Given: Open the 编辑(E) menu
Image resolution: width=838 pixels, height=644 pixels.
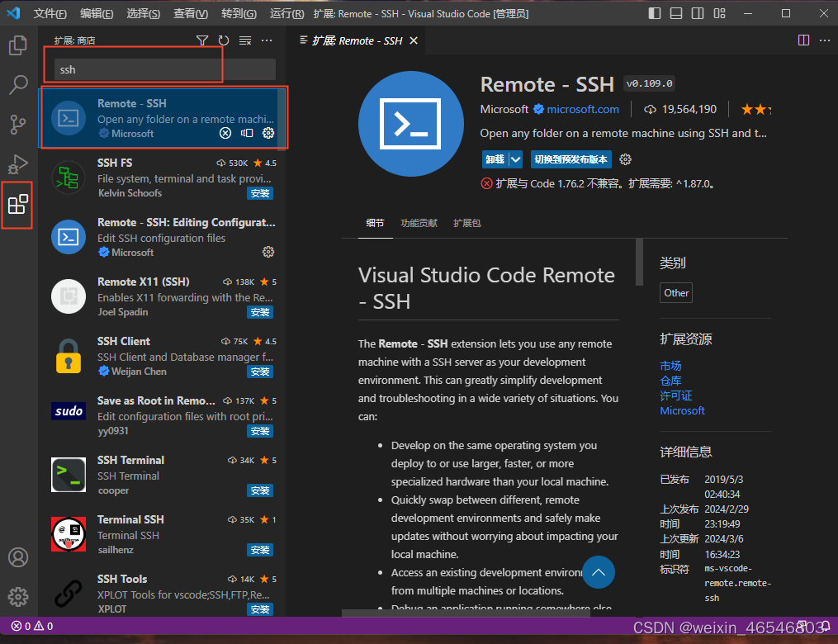Looking at the screenshot, I should 97,13.
